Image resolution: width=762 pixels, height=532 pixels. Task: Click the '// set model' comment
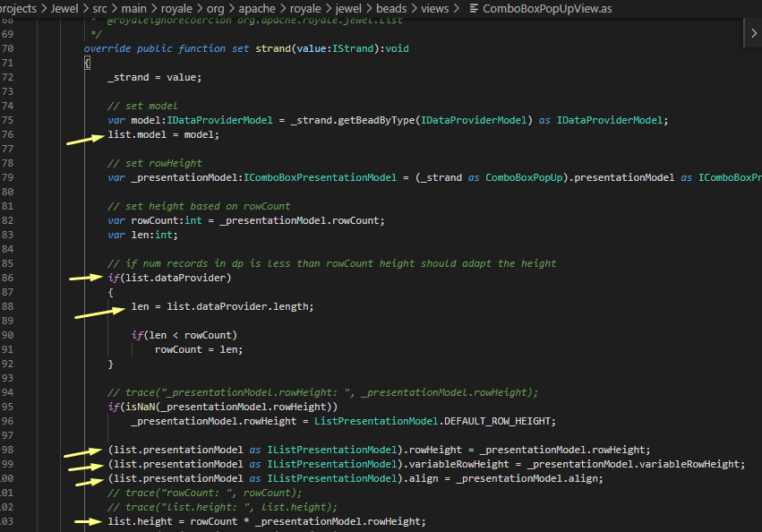143,106
